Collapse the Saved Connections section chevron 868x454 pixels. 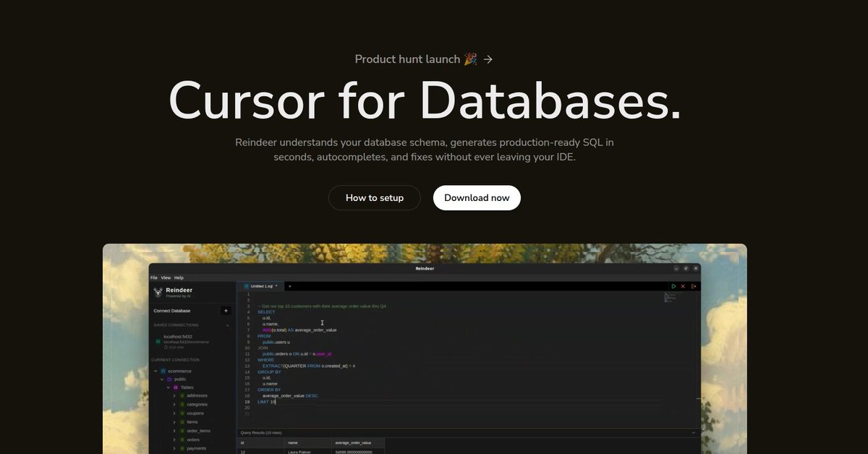pyautogui.click(x=227, y=325)
